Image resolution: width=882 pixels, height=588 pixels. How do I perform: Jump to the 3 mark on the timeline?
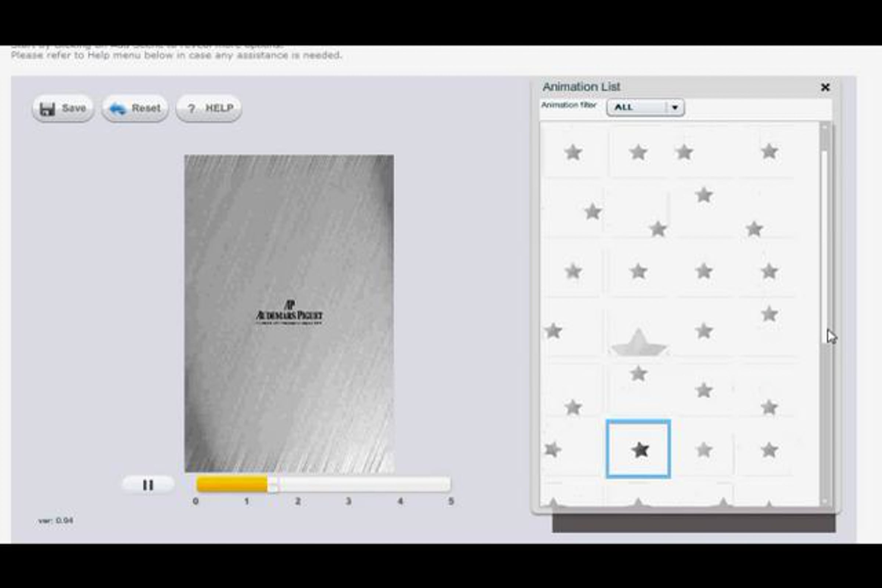(348, 501)
